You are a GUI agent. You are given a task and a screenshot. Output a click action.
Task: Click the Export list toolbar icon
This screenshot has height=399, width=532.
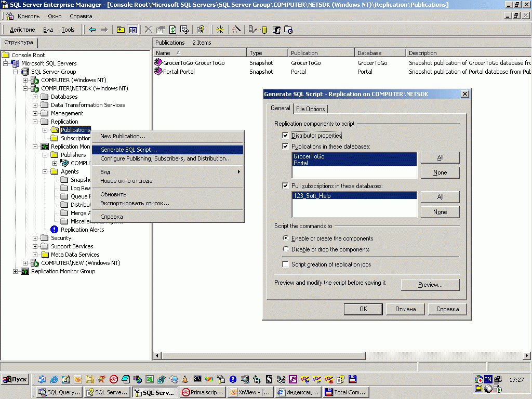click(184, 30)
